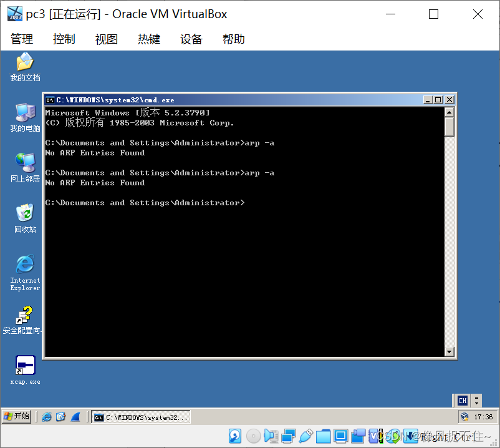This screenshot has height=448, width=500.
Task: Click the USB devices status icon
Action: (x=306, y=436)
